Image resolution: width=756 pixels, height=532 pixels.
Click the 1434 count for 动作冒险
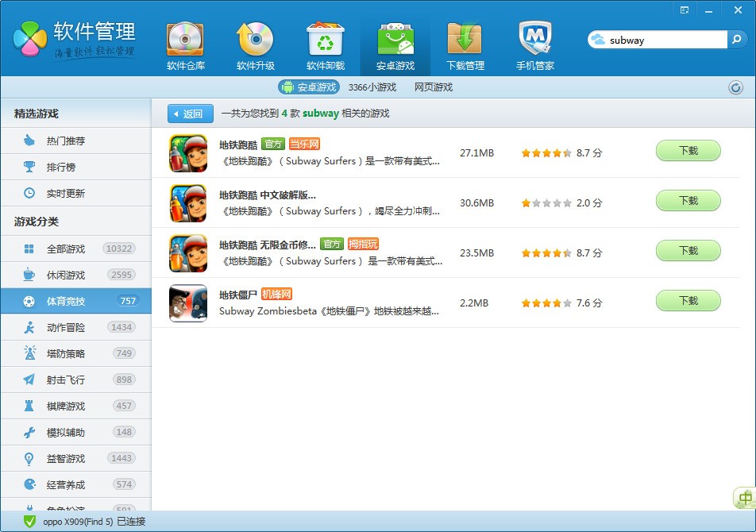pos(121,327)
